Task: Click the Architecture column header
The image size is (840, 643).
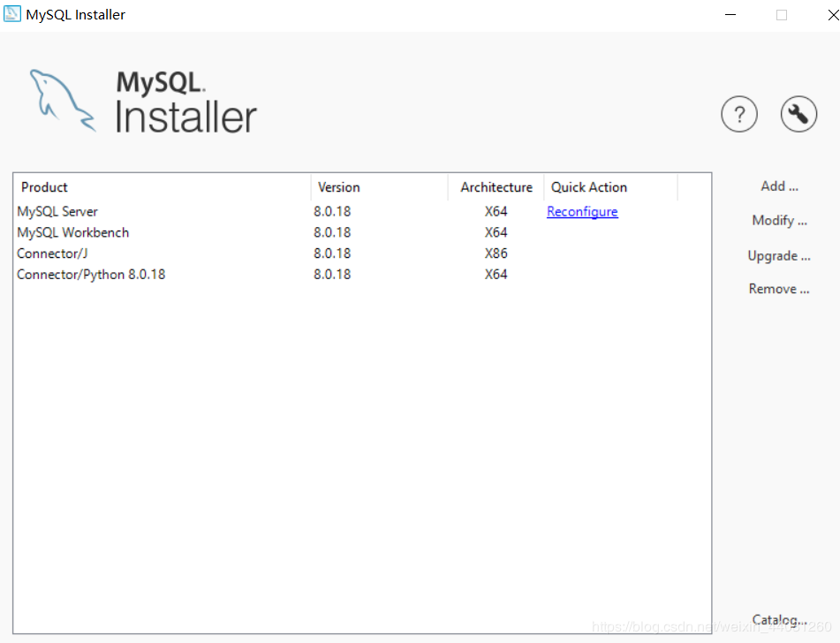Action: (x=495, y=187)
